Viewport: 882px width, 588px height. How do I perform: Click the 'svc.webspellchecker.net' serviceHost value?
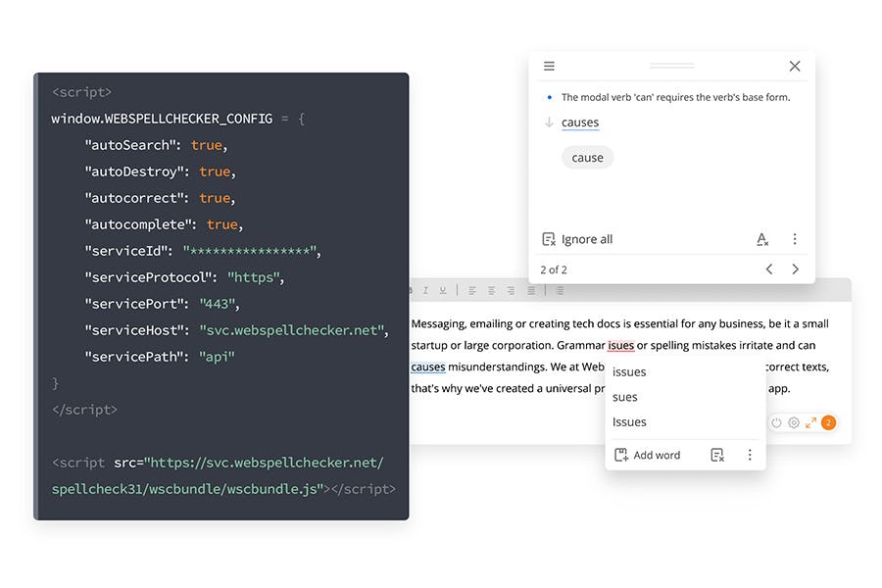292,330
